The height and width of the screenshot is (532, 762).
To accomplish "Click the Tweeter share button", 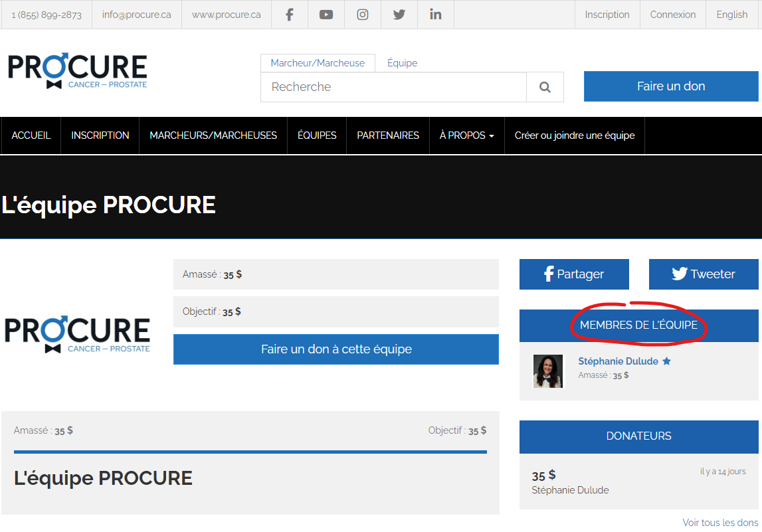I will [x=703, y=274].
